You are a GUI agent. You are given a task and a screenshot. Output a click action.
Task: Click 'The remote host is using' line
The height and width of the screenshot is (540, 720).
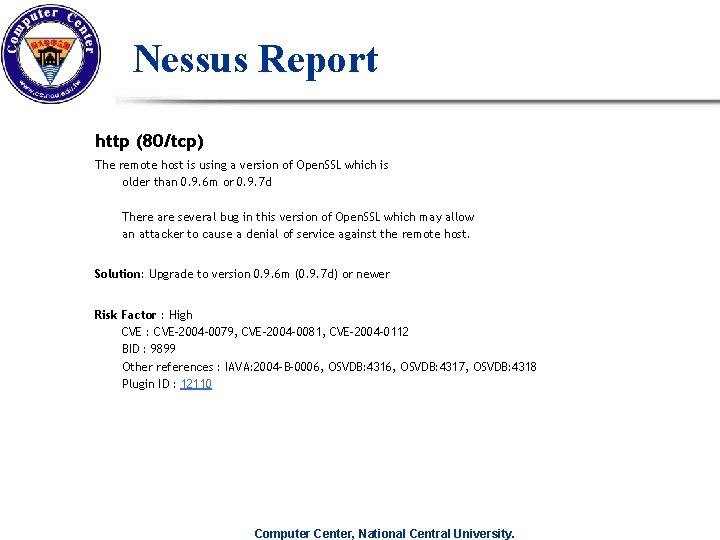coord(242,165)
